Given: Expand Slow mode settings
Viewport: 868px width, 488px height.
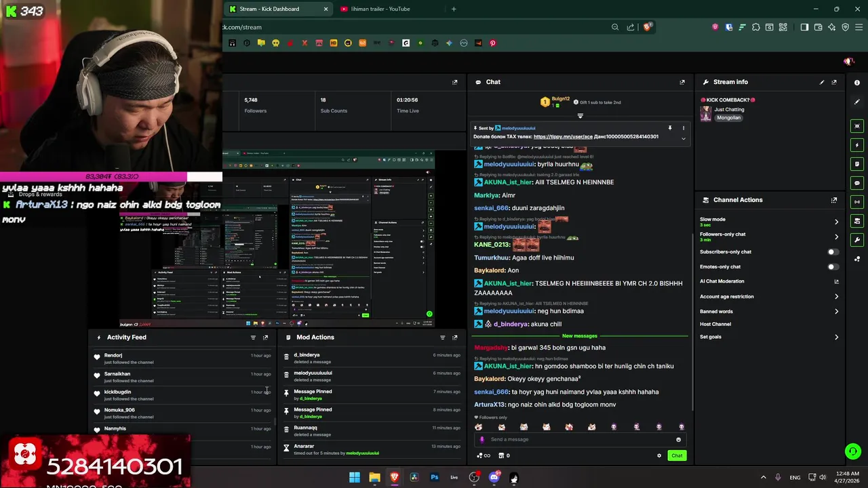Looking at the screenshot, I should coord(836,222).
